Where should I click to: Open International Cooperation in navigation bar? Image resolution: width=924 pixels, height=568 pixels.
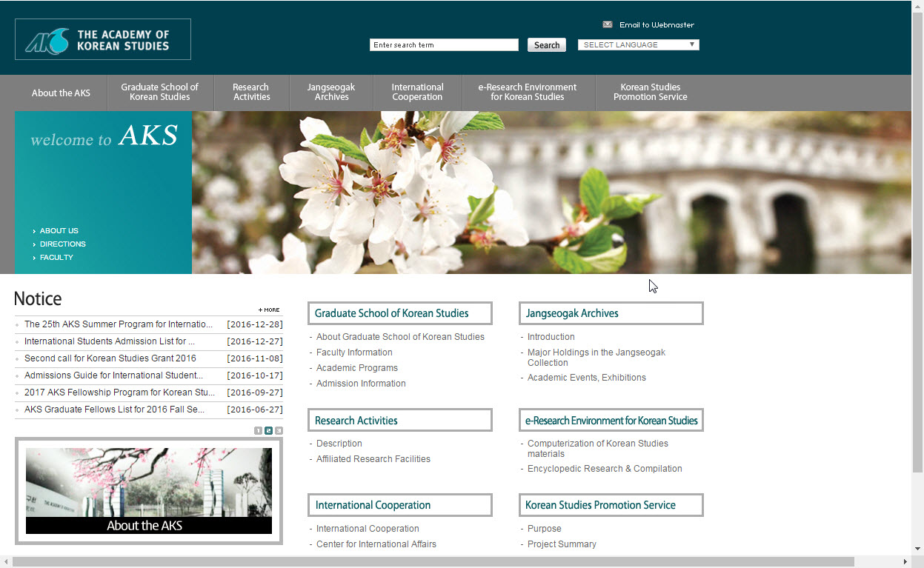point(417,92)
